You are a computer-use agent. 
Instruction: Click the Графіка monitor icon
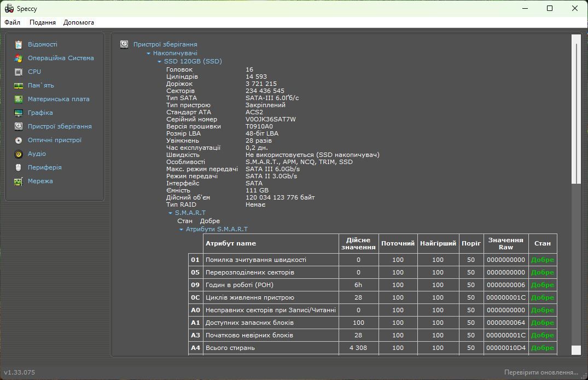click(x=19, y=113)
